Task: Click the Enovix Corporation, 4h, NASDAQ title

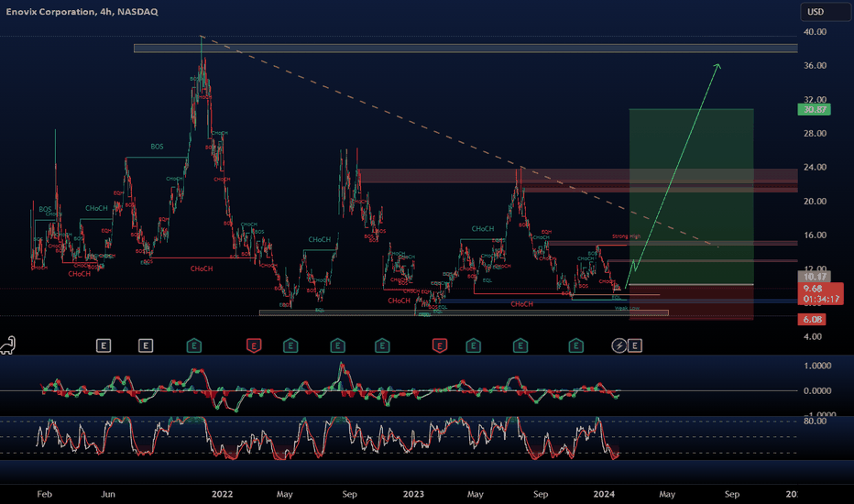Action: point(82,11)
